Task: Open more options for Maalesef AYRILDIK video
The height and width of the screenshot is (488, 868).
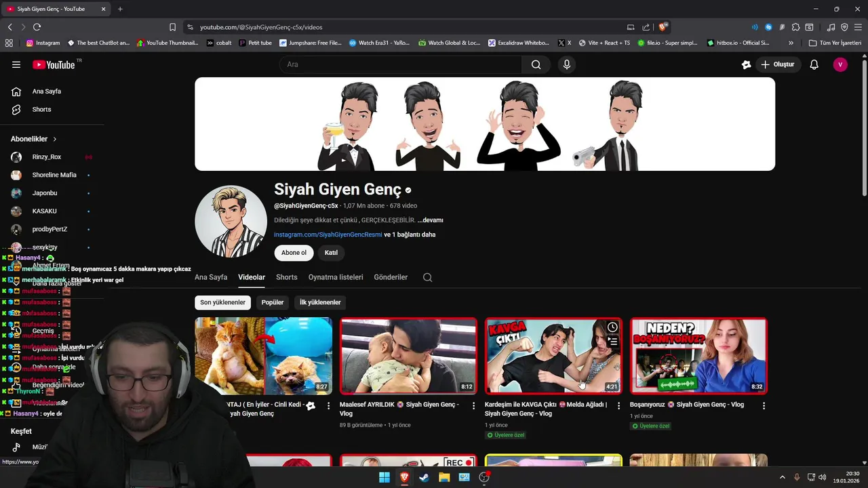Action: [473, 405]
